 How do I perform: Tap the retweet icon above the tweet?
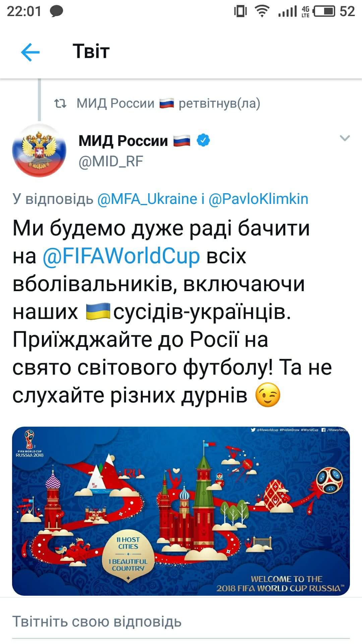click(61, 104)
